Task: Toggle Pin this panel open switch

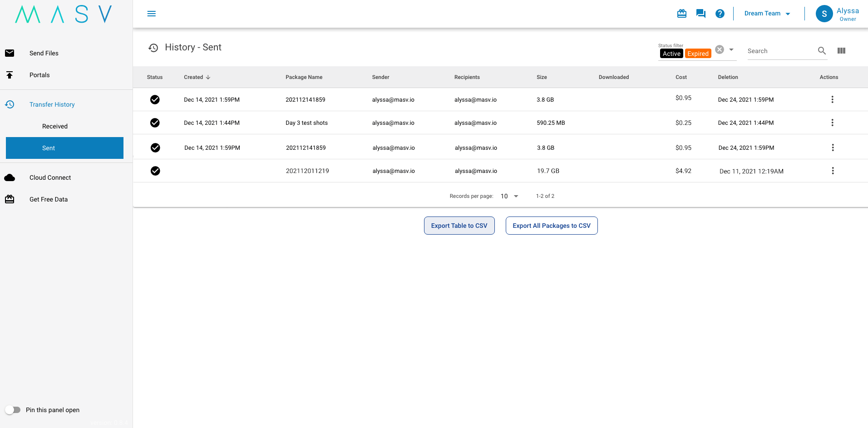Action: tap(13, 410)
